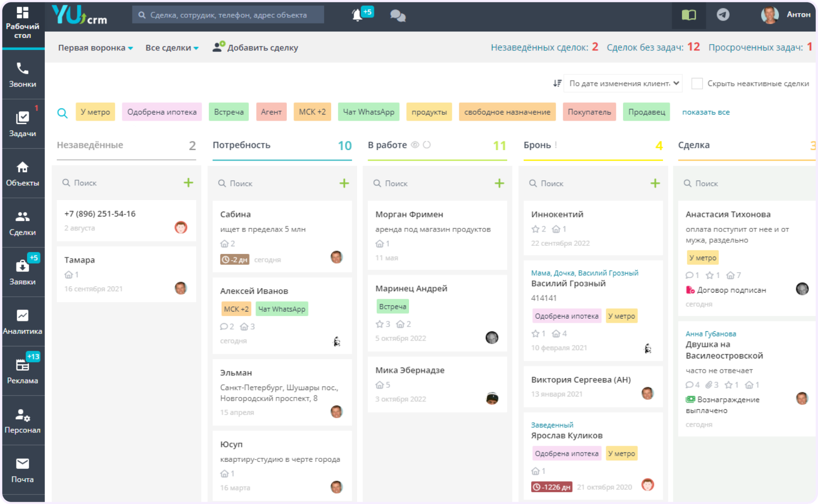Click the sort order icon

(557, 83)
